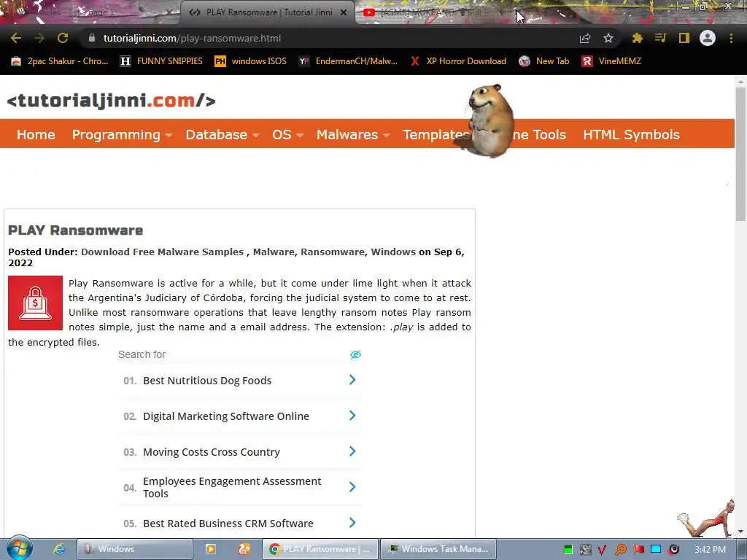Open the media player taskbar icon

(x=211, y=549)
